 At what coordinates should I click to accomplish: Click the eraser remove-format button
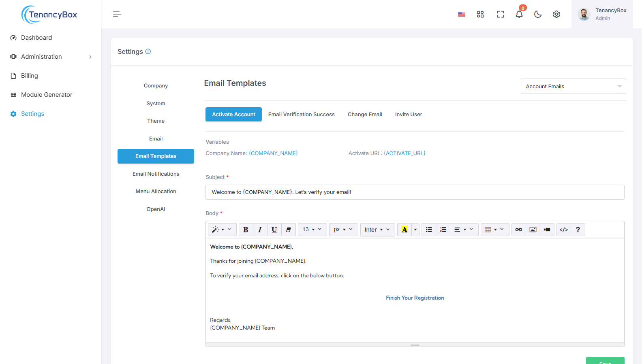pos(288,230)
